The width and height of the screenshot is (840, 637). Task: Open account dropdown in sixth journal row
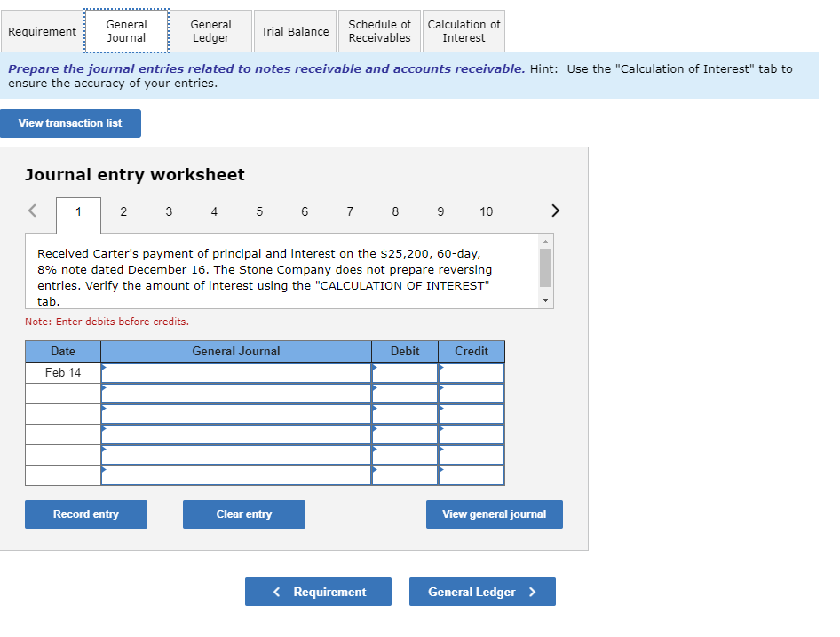click(236, 475)
